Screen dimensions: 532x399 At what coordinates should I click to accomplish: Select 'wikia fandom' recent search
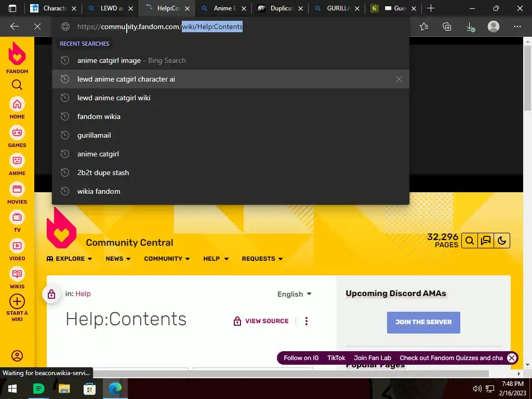tap(230, 191)
